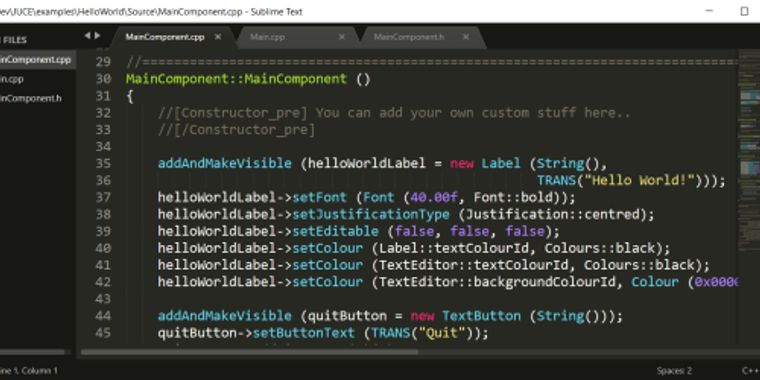This screenshot has width=760, height=380.
Task: Open the C++ syntax selector in status bar
Action: [750, 371]
